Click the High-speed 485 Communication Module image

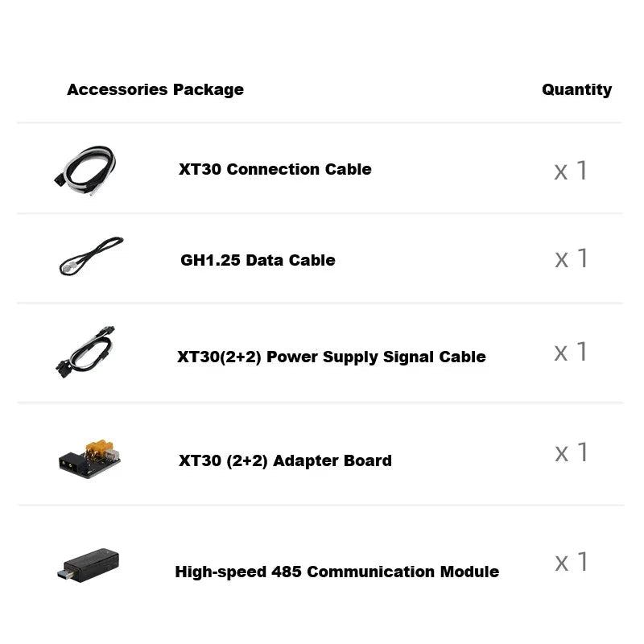90,563
